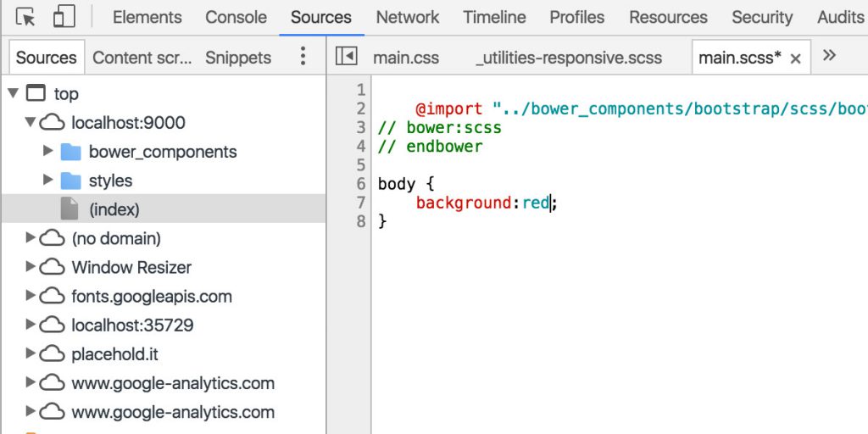Click line number 7 in gutter

click(x=361, y=203)
